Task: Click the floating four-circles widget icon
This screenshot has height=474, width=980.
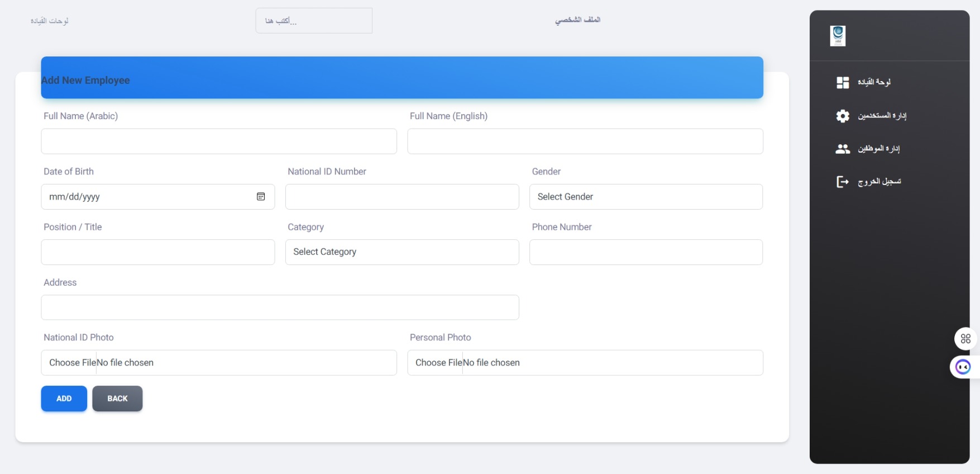Action: 965,339
